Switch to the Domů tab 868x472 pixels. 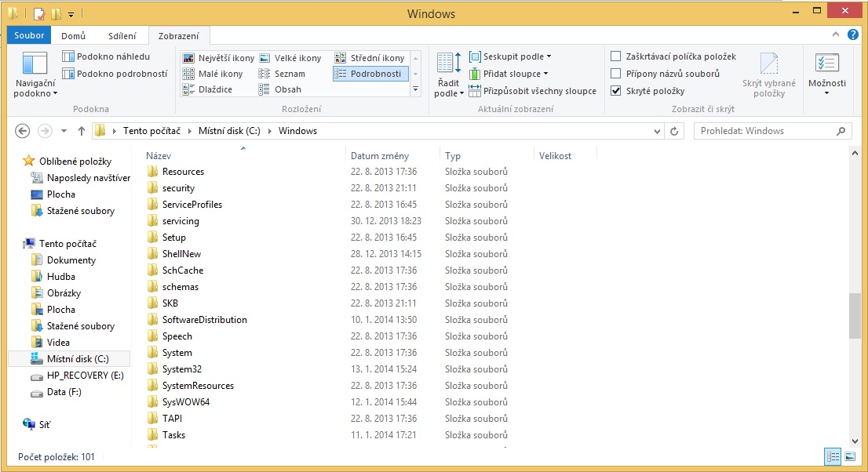coord(73,36)
